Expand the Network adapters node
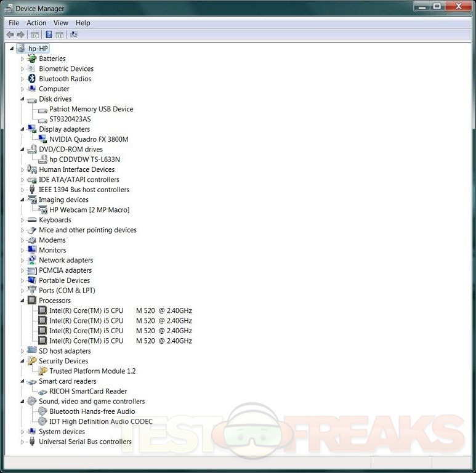 (23, 261)
